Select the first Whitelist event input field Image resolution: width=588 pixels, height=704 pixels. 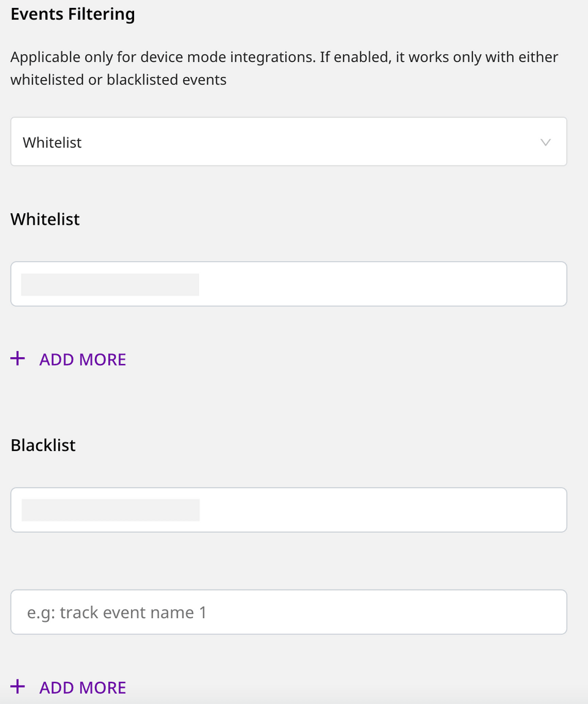pyautogui.click(x=289, y=284)
